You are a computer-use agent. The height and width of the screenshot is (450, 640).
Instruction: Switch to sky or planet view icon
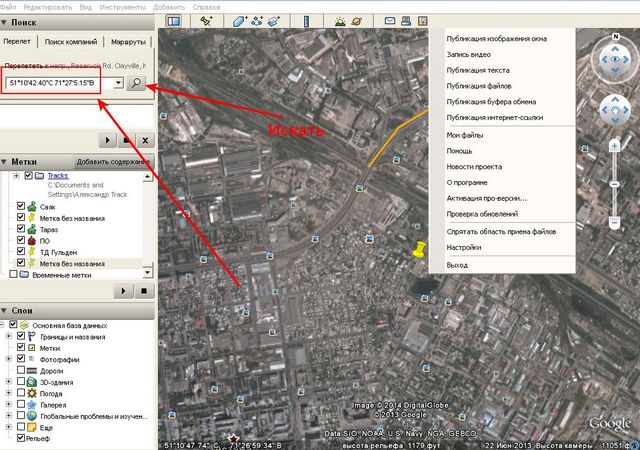tap(356, 21)
